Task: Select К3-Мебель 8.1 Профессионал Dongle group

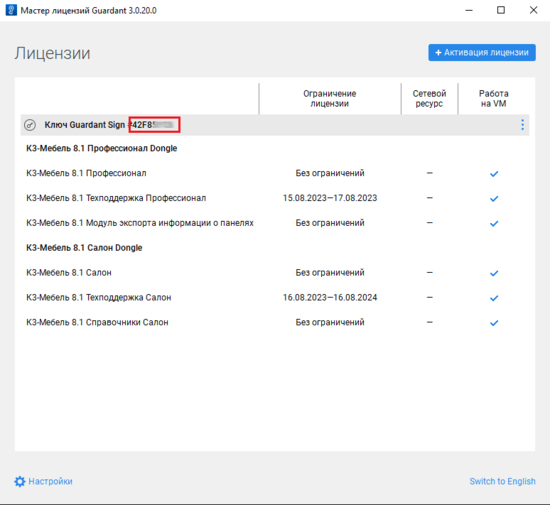Action: coord(101,148)
